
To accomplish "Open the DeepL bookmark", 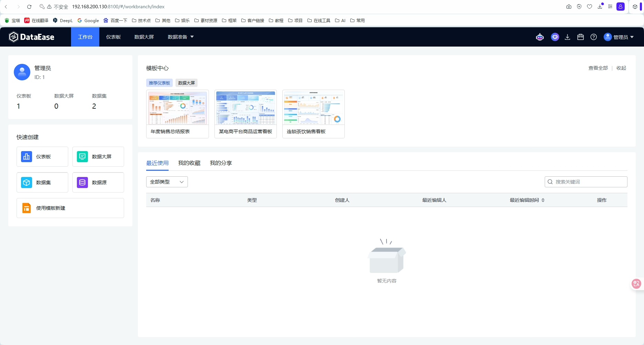I will (63, 21).
